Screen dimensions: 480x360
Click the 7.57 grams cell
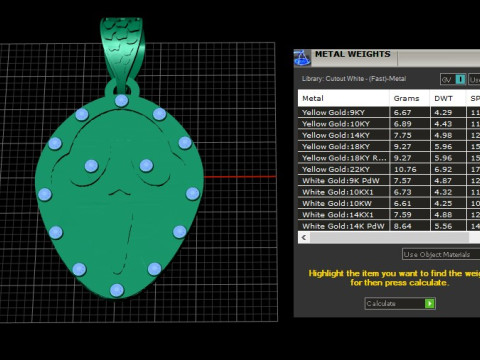tap(410, 180)
